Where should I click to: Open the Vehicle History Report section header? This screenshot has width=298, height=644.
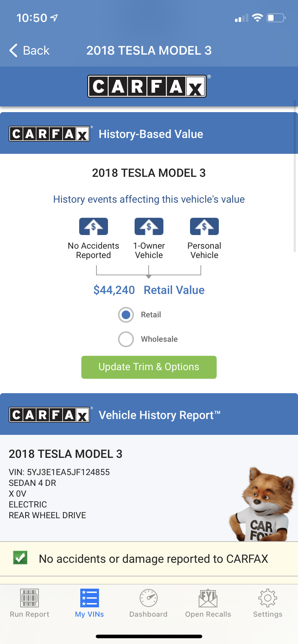click(x=159, y=415)
